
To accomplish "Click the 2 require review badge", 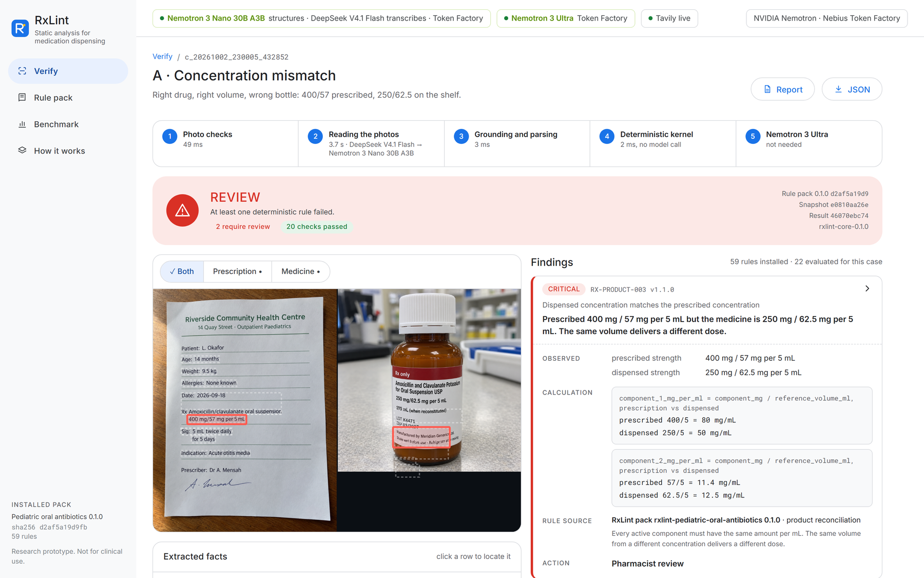I will coord(243,227).
